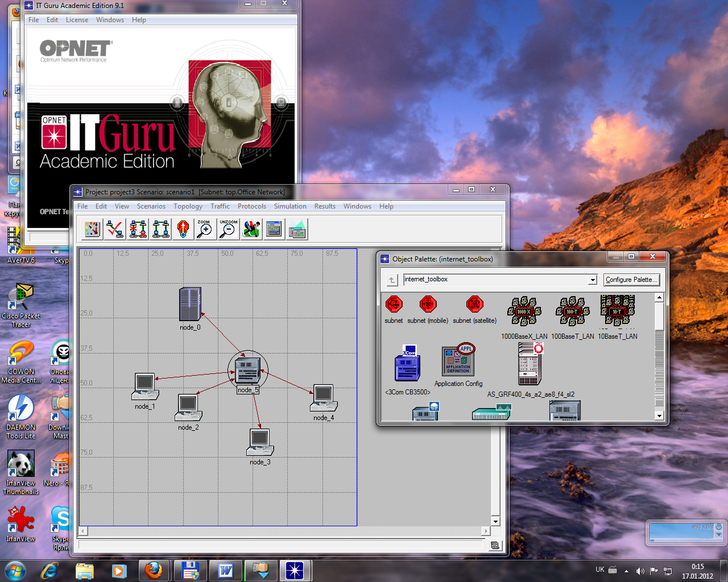
Task: Open License menu in IT Guru window
Action: coord(77,20)
